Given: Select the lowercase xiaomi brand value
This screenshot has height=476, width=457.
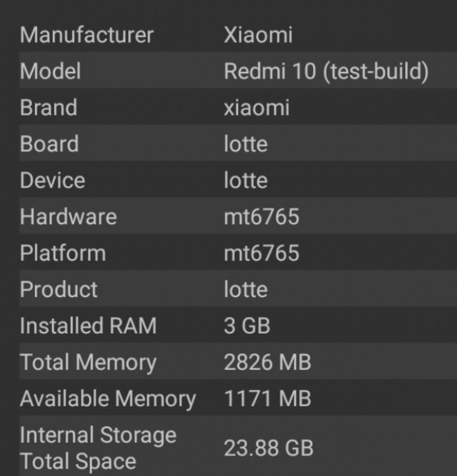Looking at the screenshot, I should (x=257, y=108).
